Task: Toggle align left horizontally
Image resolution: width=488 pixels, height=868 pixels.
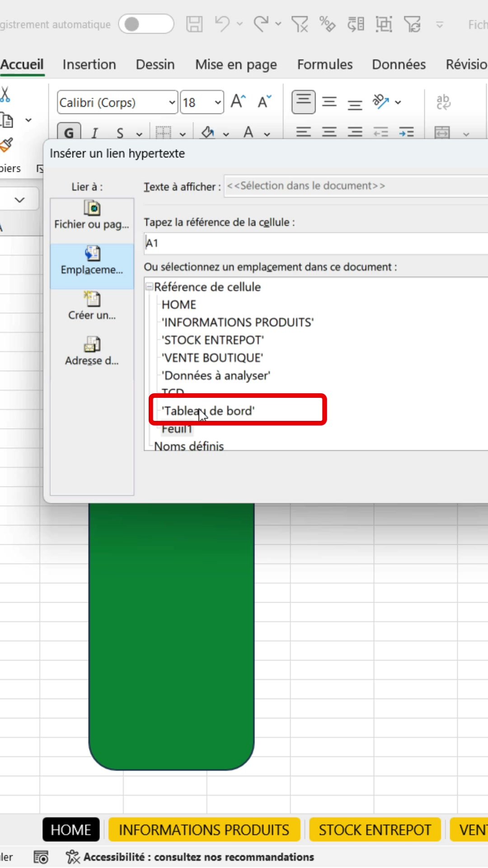Action: (304, 132)
